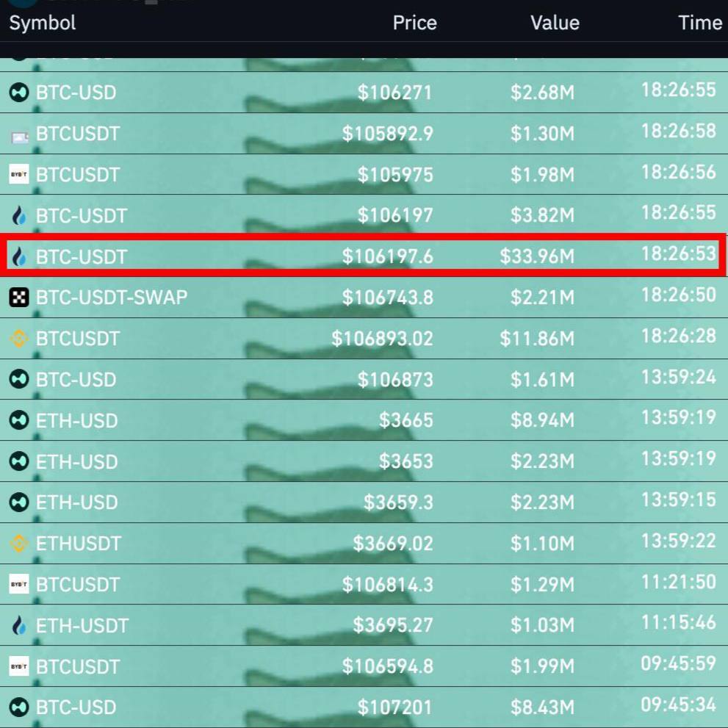Select the ETH-USDT symbol
The image size is (728, 728).
pos(82,625)
